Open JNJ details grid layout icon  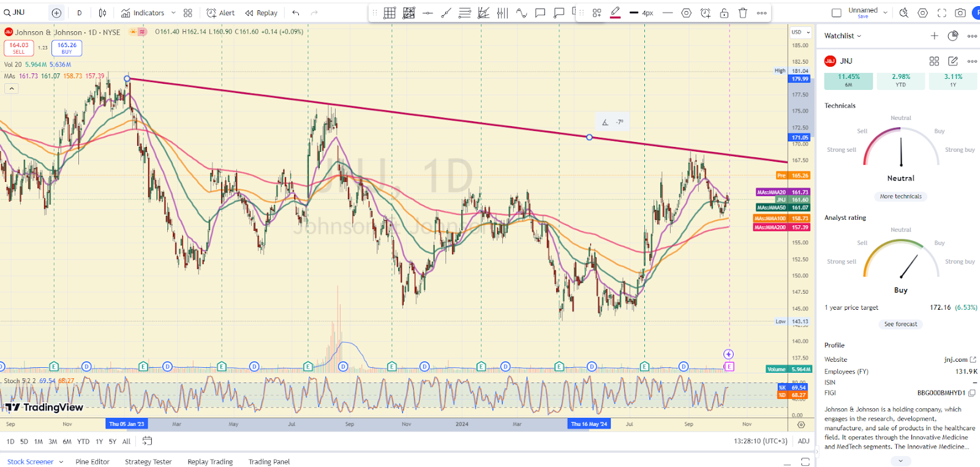click(934, 61)
